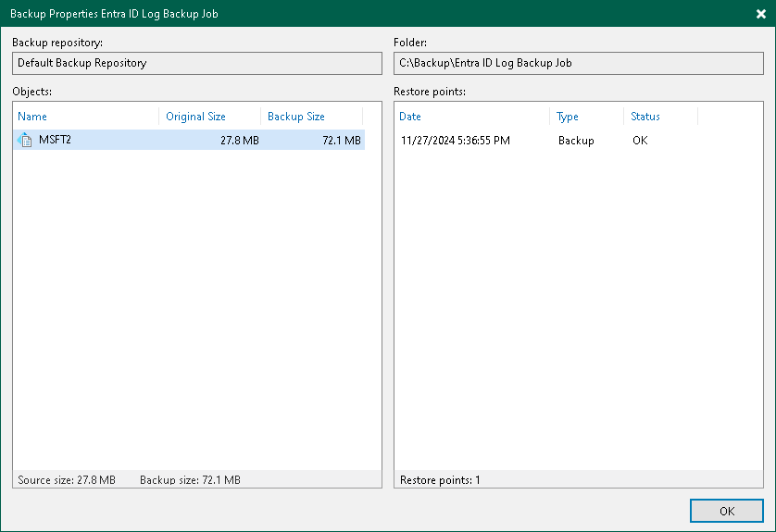Click the MSFT2 object icon

pos(25,140)
